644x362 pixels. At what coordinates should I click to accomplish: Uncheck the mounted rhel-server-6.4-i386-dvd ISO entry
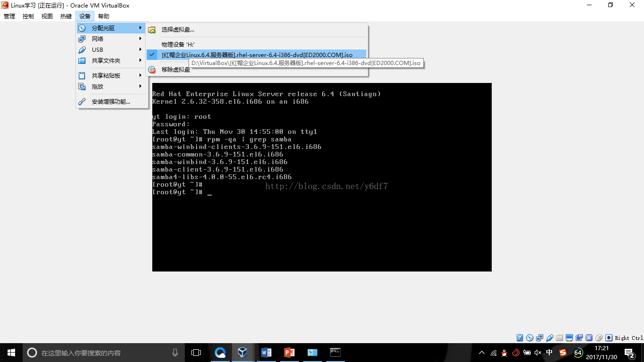(256, 55)
